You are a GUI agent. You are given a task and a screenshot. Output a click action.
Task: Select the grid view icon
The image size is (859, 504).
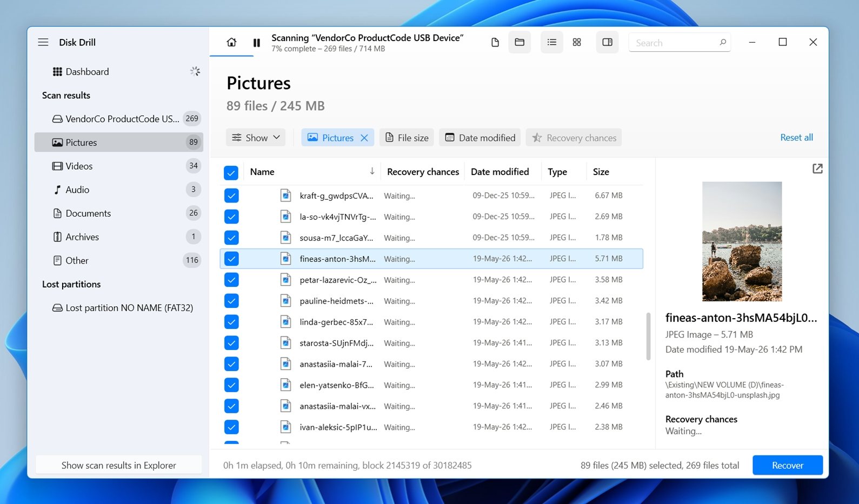577,42
